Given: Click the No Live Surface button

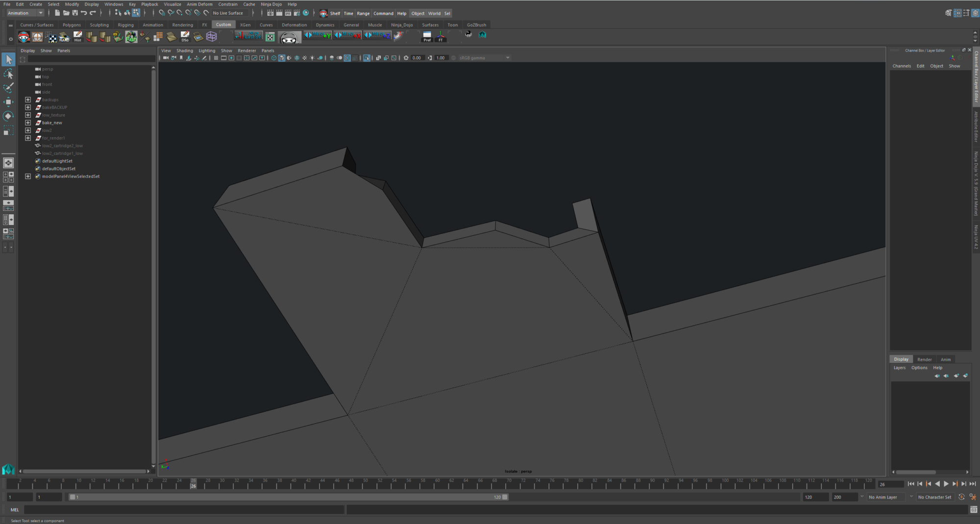Looking at the screenshot, I should 228,13.
